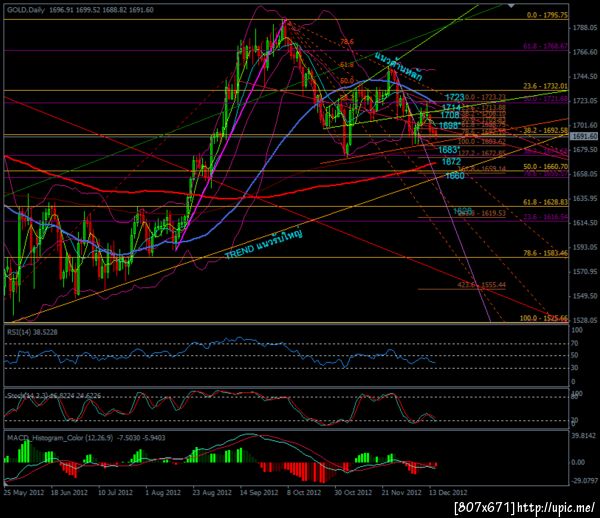Click the 1593.05 value on price scale

(585, 247)
